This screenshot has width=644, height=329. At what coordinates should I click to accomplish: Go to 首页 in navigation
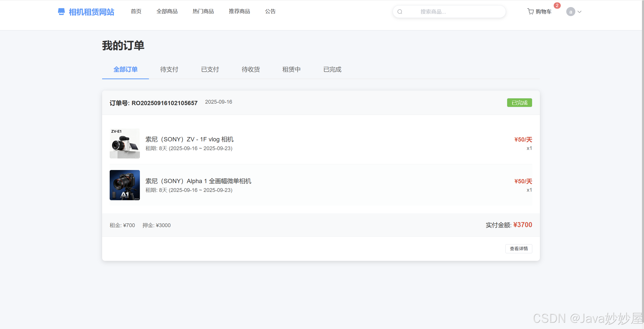click(136, 11)
